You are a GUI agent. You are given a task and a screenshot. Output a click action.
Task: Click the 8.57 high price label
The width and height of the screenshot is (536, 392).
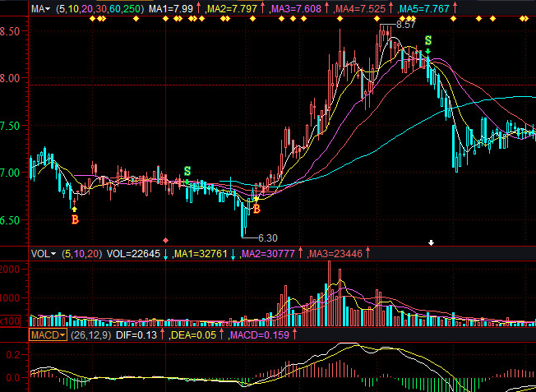[x=406, y=25]
